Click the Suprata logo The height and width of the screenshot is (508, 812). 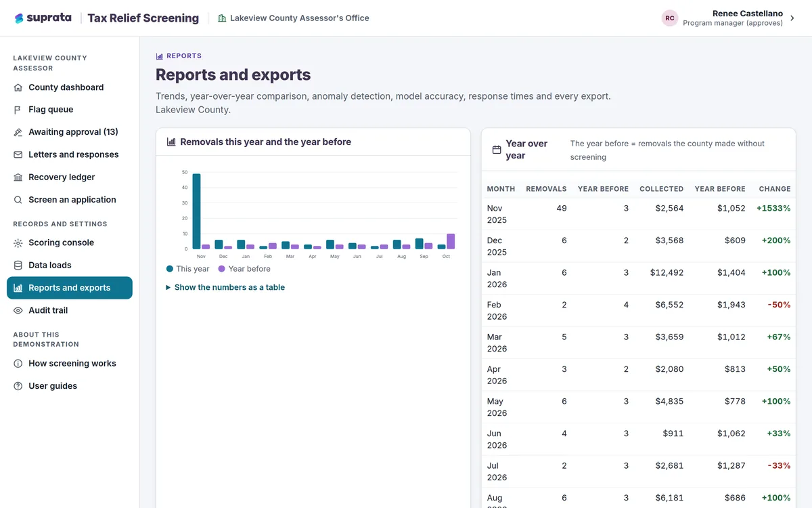click(x=43, y=18)
